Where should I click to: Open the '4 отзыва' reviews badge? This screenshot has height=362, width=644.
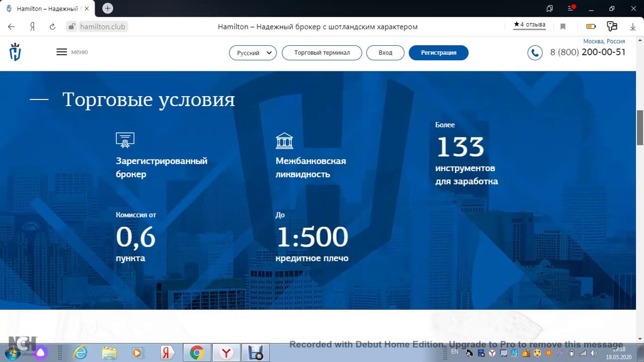point(529,25)
